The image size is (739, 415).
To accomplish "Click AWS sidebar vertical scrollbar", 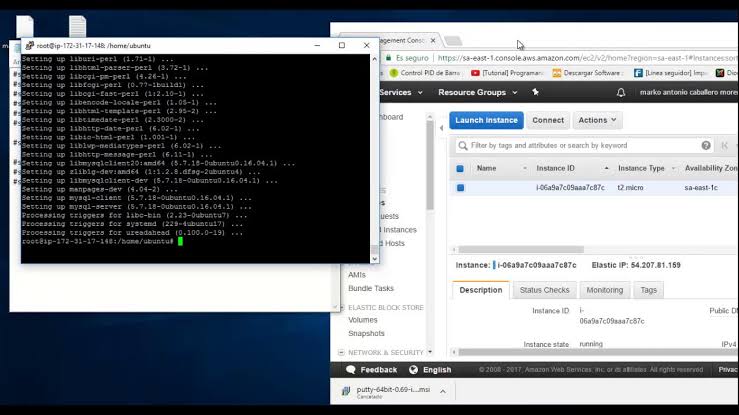I will [x=430, y=165].
